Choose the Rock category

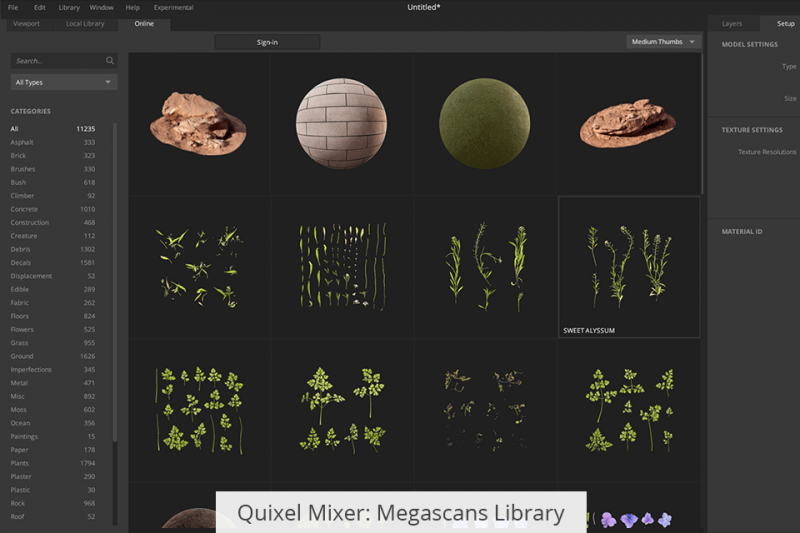click(19, 503)
